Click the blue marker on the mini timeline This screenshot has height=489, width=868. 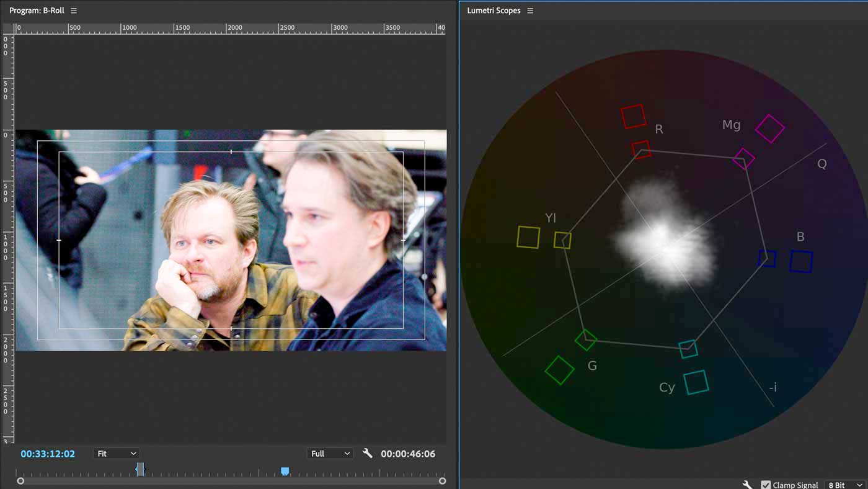[x=285, y=472]
